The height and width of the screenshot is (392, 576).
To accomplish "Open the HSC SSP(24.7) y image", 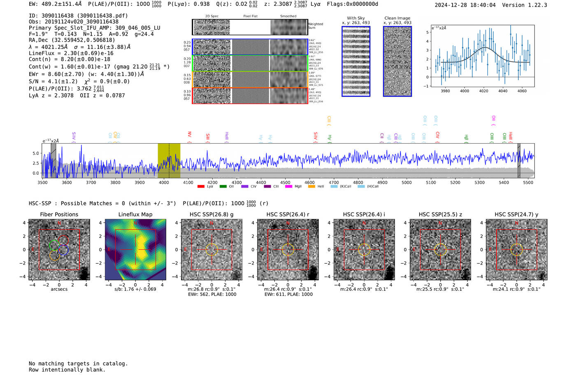I will point(517,250).
